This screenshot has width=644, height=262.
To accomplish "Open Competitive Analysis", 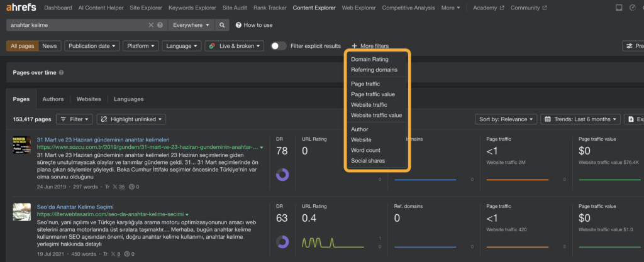I will click(x=408, y=8).
